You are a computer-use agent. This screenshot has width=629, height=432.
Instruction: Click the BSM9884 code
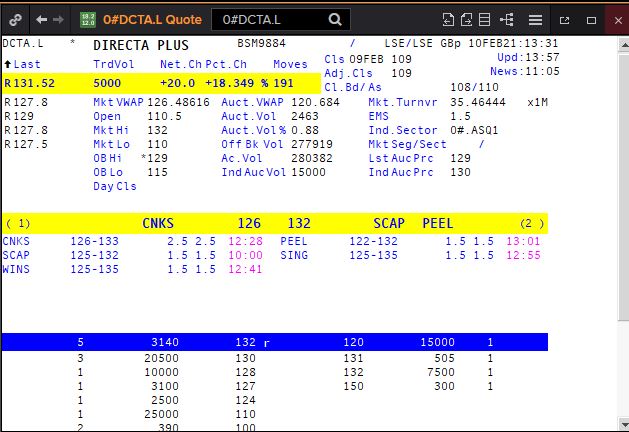coord(261,43)
